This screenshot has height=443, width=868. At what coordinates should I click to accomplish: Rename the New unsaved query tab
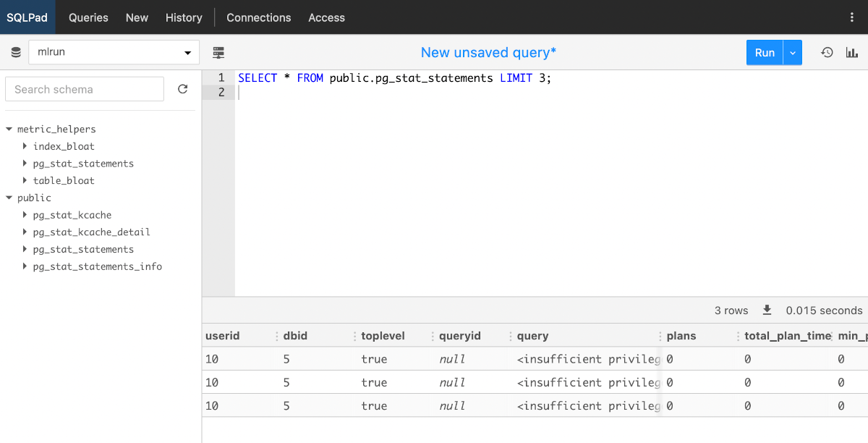click(488, 52)
